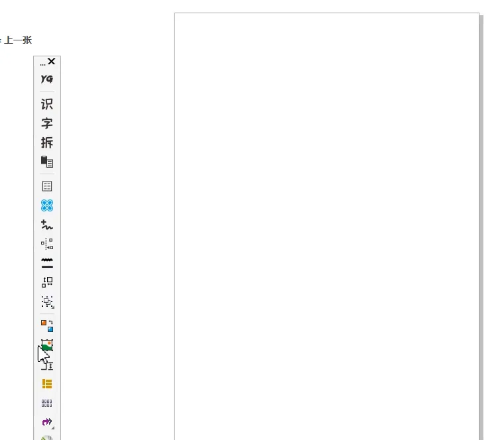
Task: Click the yellow list layout icon
Action: click(47, 384)
